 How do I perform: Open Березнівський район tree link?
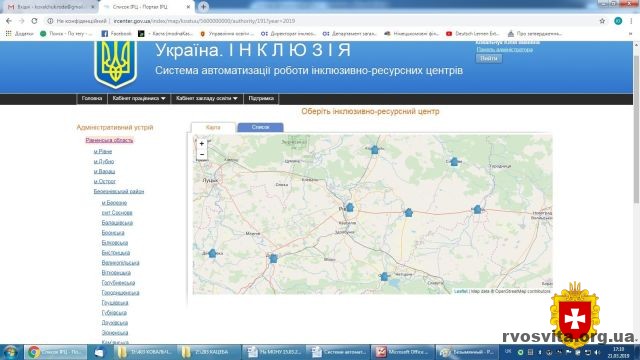(x=119, y=191)
